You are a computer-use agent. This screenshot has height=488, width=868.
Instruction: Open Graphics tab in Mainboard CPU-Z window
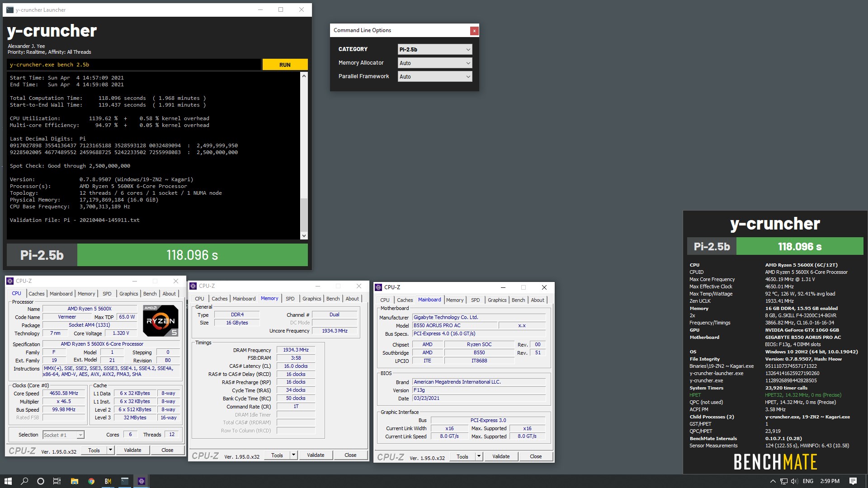497,300
